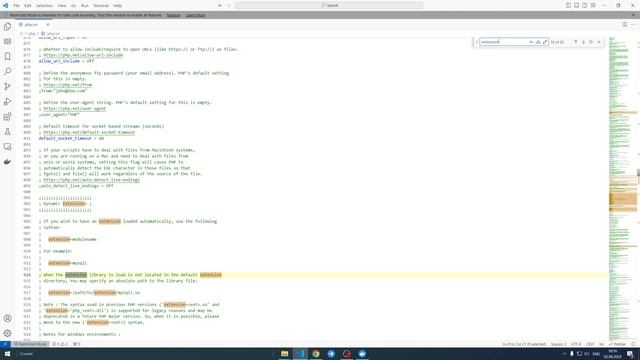Open the Docker whale view
Viewport: 640px width, 360px height.
click(x=7, y=162)
